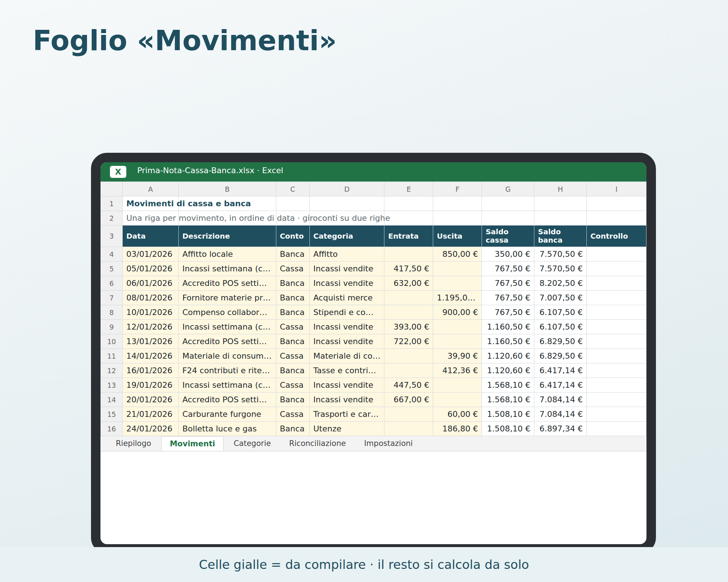
Task: Select the 412,36 € uscita cell
Action: 457,371
